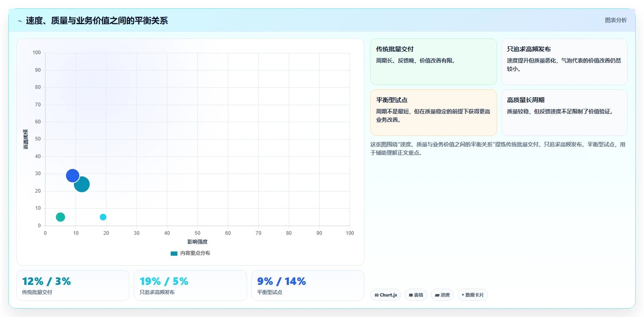Select the large teal-blue bubble on chart
The image size is (644, 317).
82,184
